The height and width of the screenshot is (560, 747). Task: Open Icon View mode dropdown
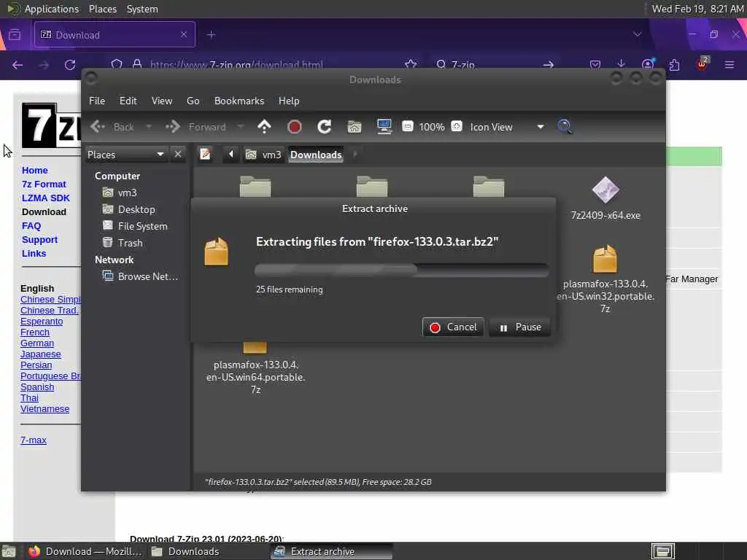507,127
